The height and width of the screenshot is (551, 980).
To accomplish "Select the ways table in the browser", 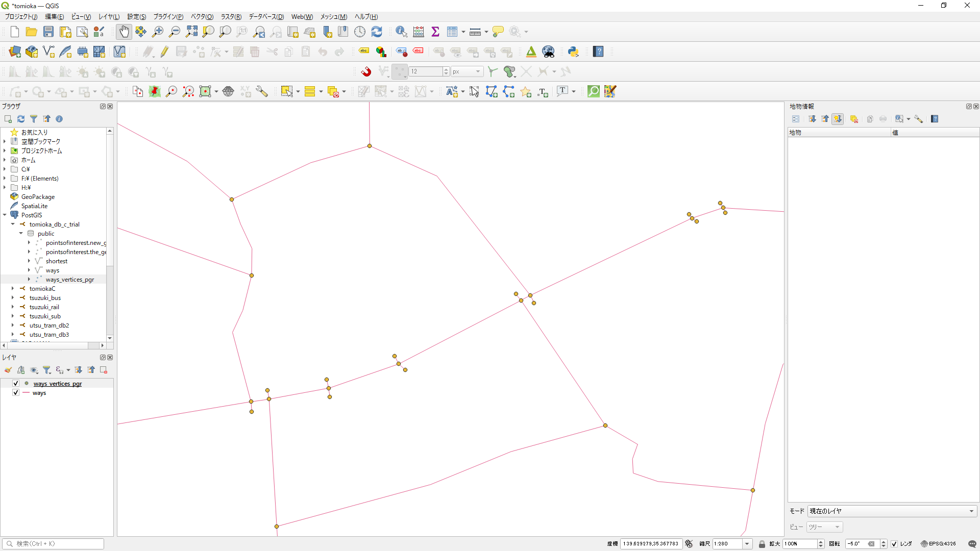I will 52,270.
